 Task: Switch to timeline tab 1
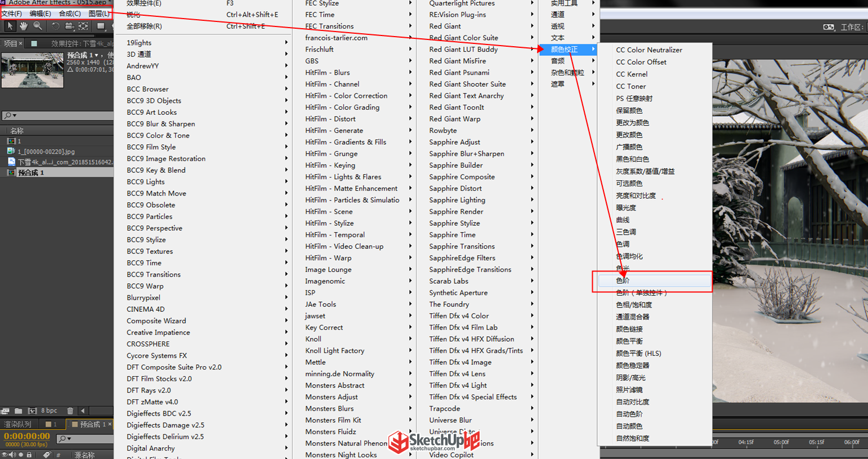51,424
